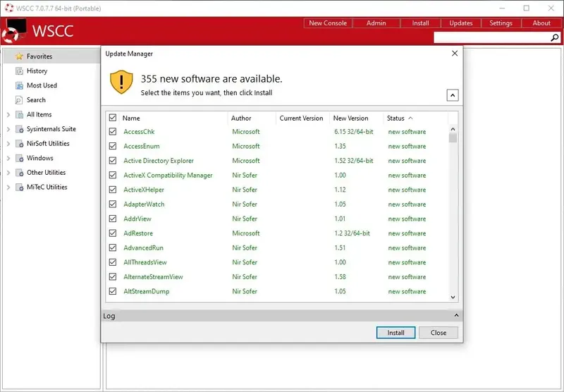Image resolution: width=564 pixels, height=392 pixels.
Task: Expand the NirSoft Utilities tree node
Action: pos(8,144)
